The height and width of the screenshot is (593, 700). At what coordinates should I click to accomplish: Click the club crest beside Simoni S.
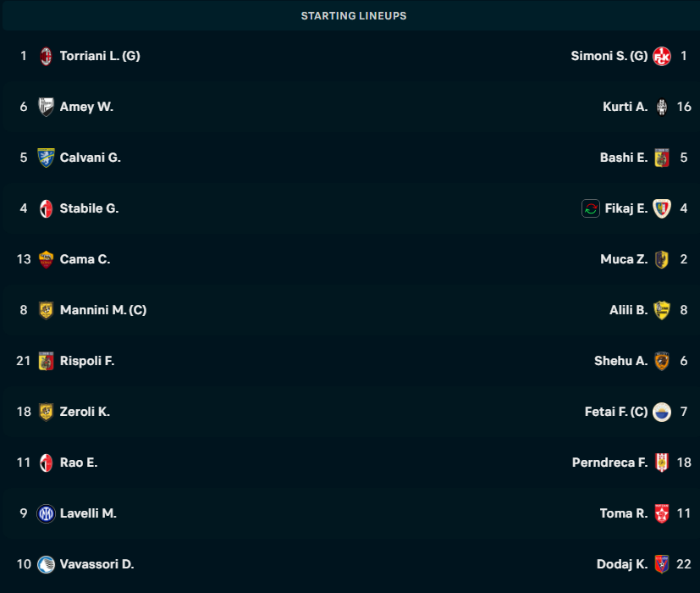[662, 56]
